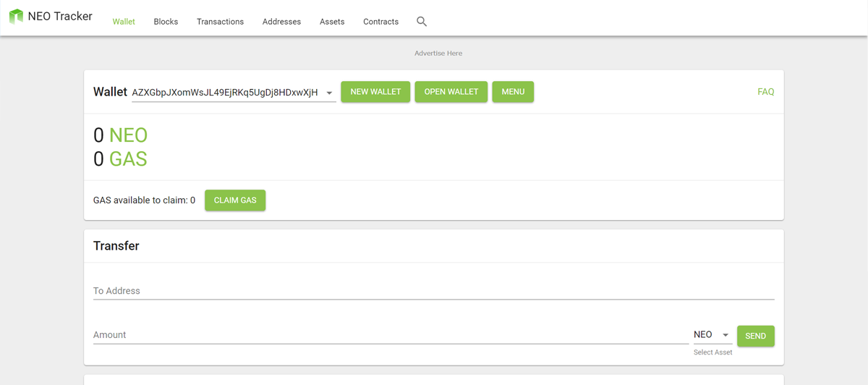This screenshot has width=868, height=385.
Task: Click the green NEO balance link
Action: [128, 135]
